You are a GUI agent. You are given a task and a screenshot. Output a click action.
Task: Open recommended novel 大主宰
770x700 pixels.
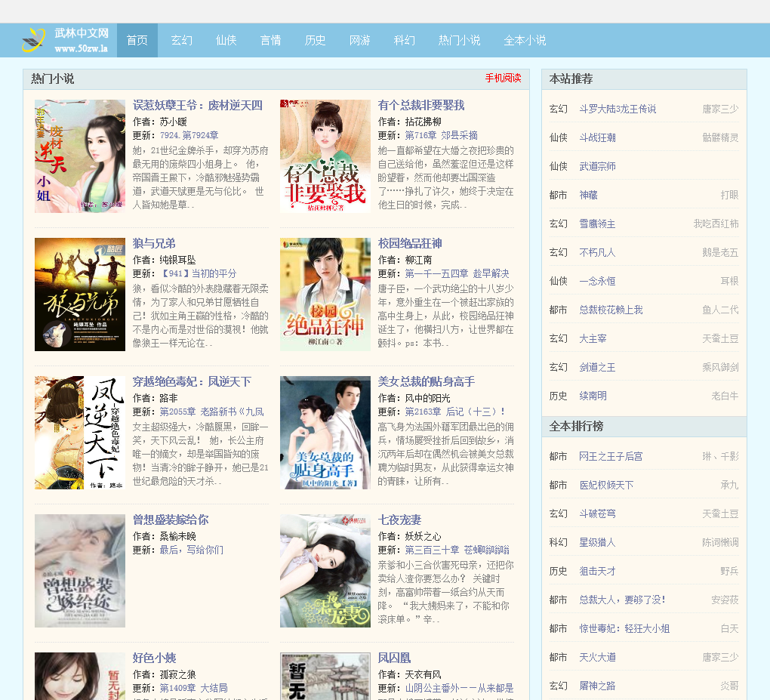click(x=593, y=338)
